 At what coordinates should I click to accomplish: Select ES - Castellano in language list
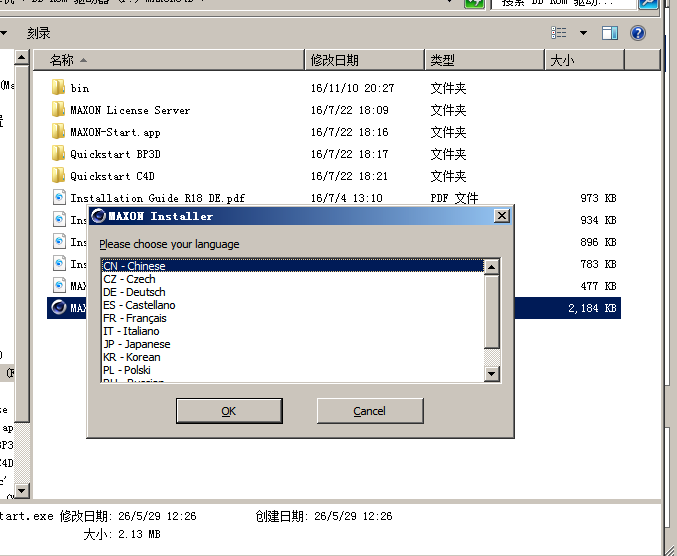(x=293, y=305)
